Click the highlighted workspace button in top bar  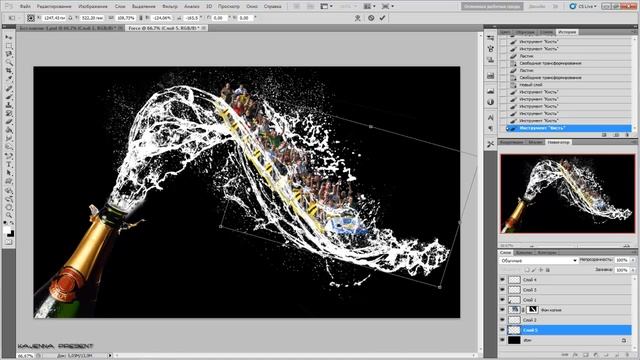492,7
